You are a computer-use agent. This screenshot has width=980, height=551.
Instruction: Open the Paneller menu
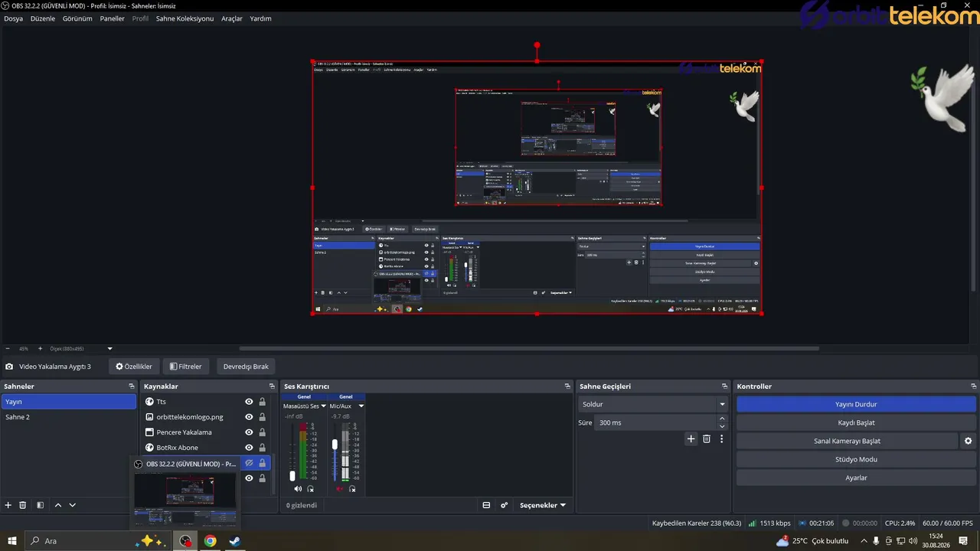click(x=112, y=18)
